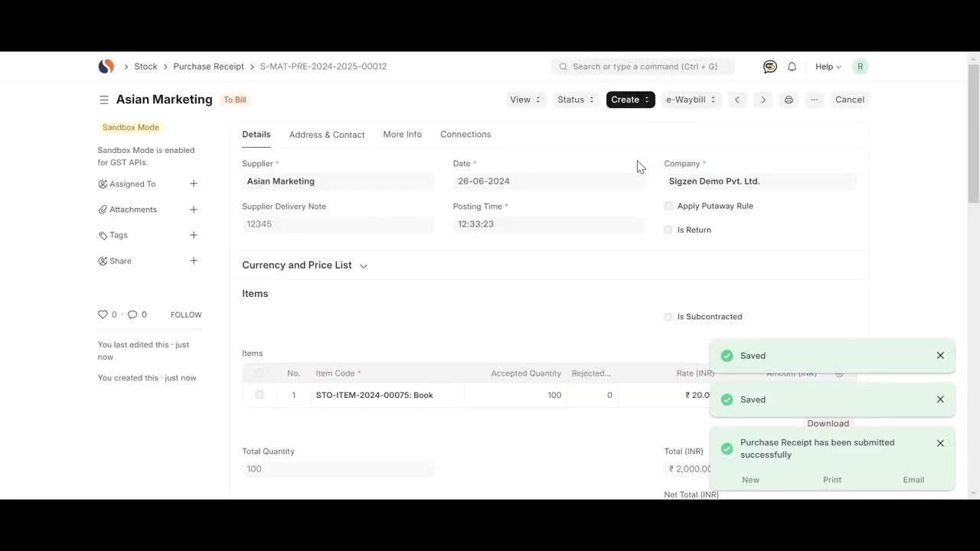This screenshot has height=551, width=980.
Task: Print this purchase receipt
Action: point(789,99)
